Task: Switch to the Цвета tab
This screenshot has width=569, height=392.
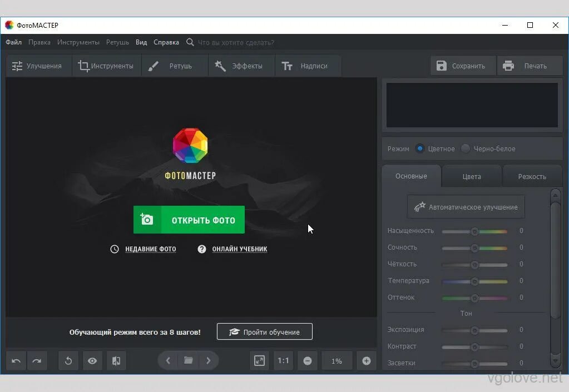Action: tap(472, 177)
